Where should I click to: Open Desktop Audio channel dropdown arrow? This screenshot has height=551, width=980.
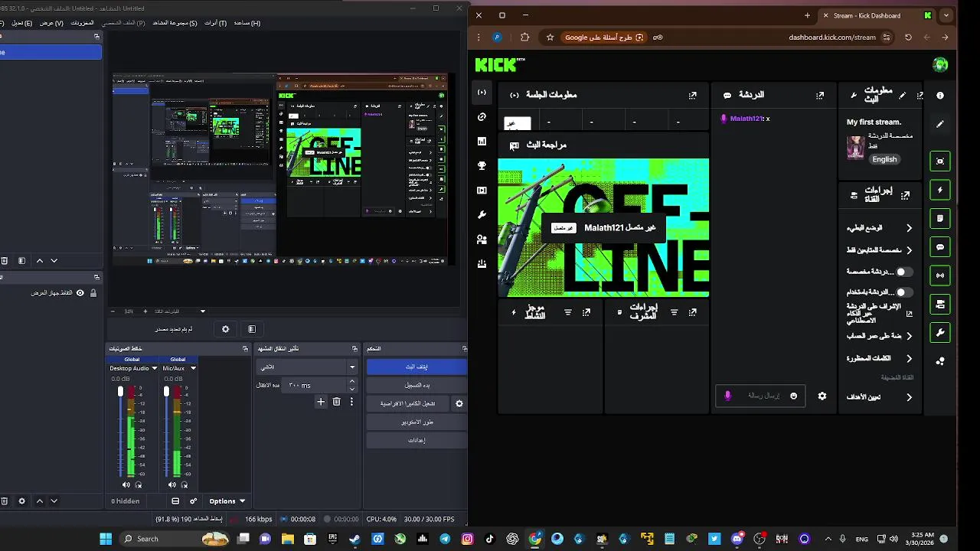(155, 368)
